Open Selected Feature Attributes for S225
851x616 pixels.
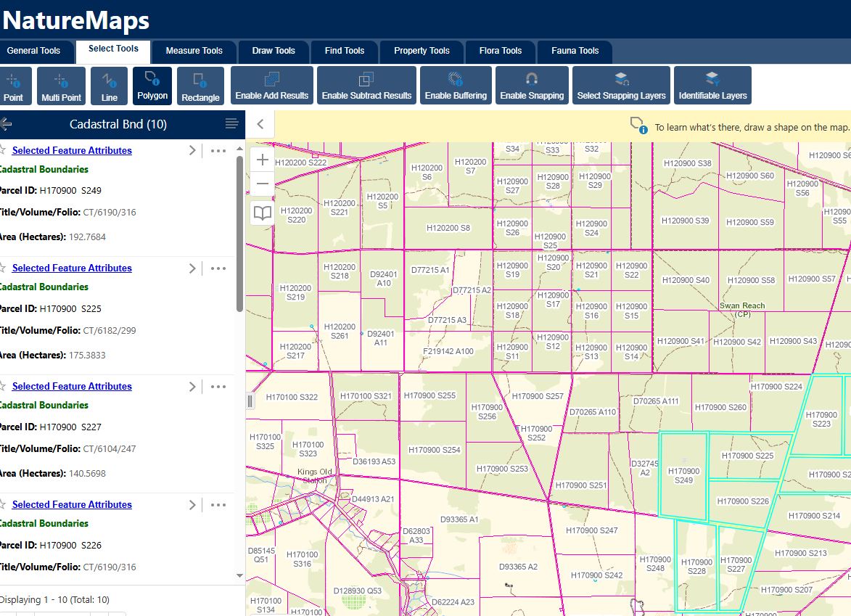(x=72, y=268)
